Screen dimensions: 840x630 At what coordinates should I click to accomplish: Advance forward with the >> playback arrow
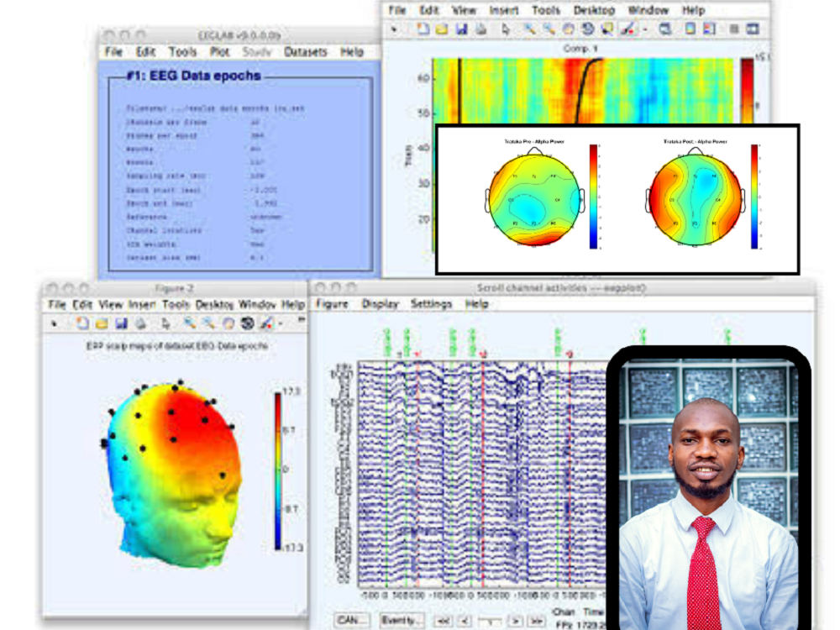pyautogui.click(x=536, y=619)
